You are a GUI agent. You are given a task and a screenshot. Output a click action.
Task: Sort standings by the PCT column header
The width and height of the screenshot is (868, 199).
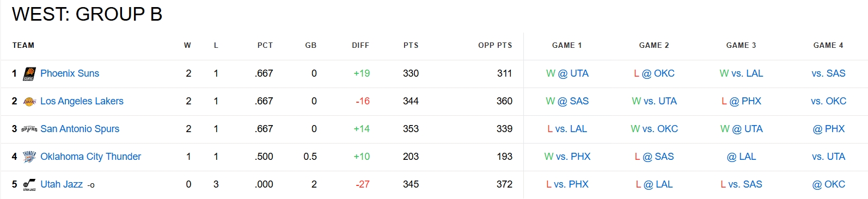tap(265, 46)
